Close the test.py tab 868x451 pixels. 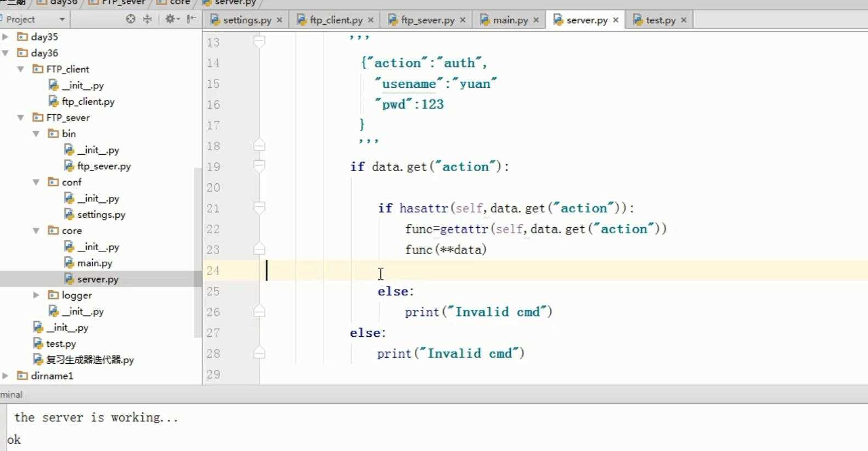(684, 20)
